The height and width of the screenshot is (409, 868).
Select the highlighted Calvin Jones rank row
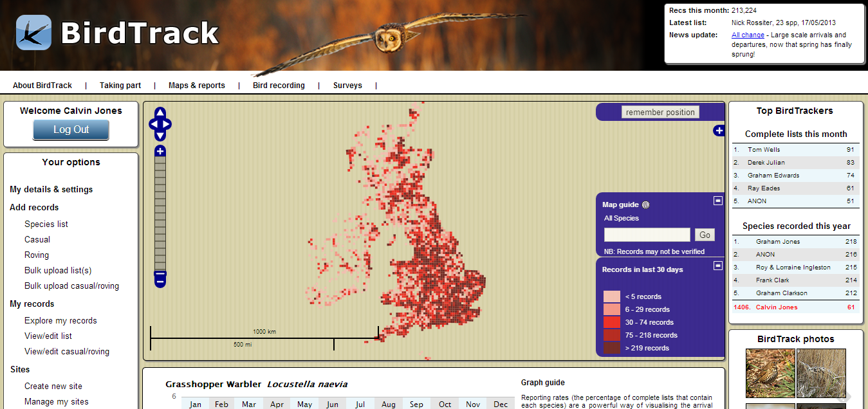tap(795, 307)
